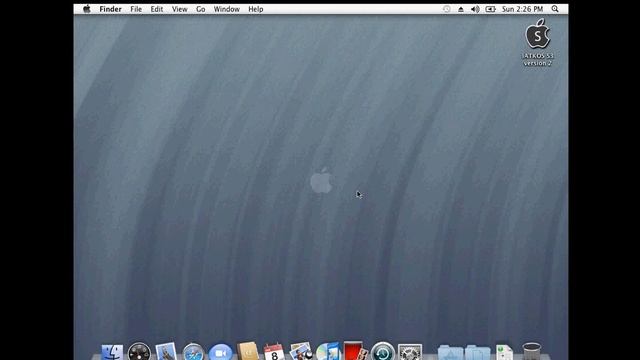Viewport: 640px width, 360px height.
Task: Launch Photo Booth from the dock
Action: 355,351
